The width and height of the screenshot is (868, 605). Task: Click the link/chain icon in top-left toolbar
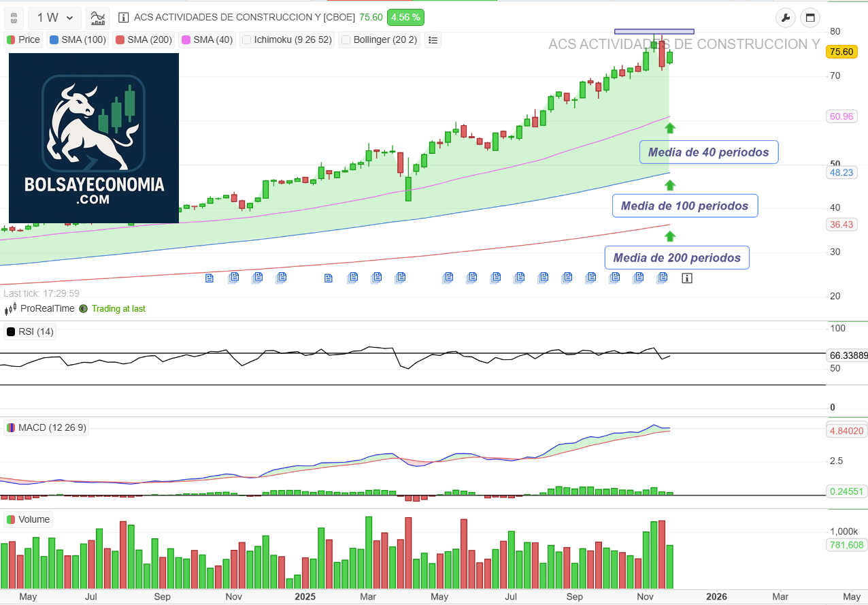coord(14,18)
